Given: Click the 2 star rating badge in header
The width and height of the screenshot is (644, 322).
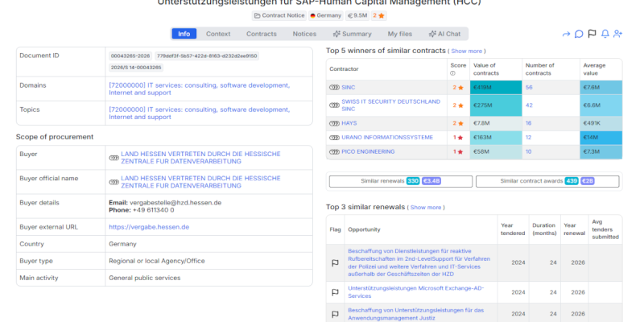Looking at the screenshot, I should (x=378, y=15).
